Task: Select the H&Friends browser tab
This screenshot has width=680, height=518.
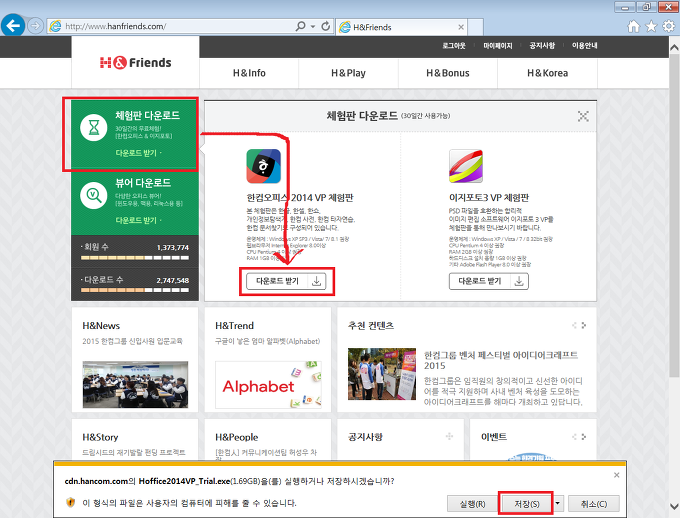Action: 402,27
